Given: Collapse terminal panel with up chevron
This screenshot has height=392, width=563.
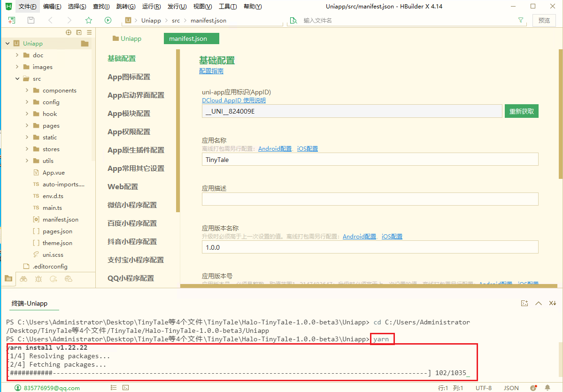Looking at the screenshot, I should click(x=539, y=303).
